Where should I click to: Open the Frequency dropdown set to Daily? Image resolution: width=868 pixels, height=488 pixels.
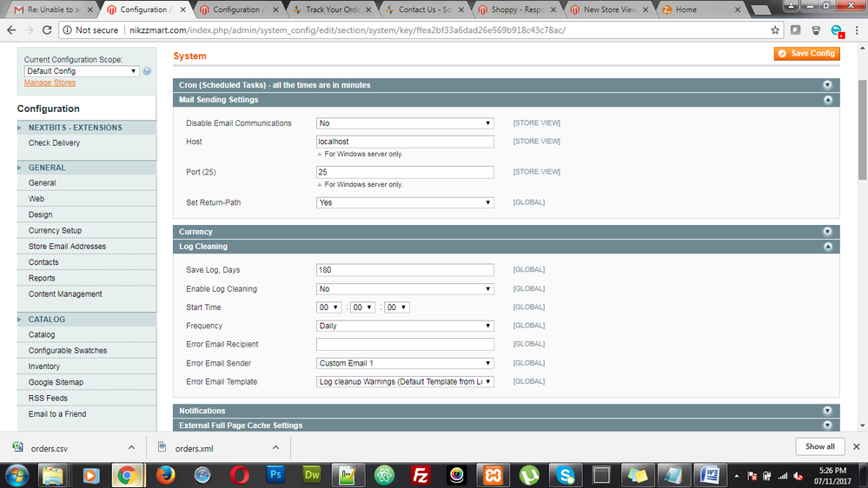pos(405,326)
